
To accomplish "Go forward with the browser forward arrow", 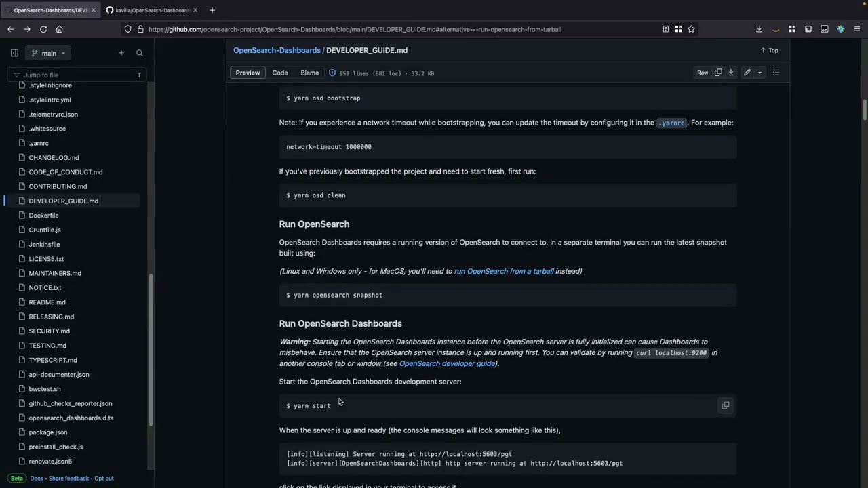I will (x=27, y=29).
